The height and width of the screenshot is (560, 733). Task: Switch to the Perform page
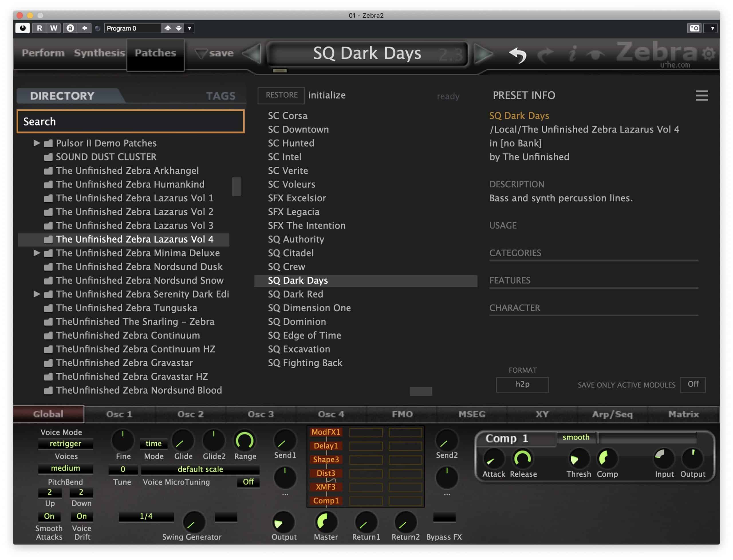point(43,53)
